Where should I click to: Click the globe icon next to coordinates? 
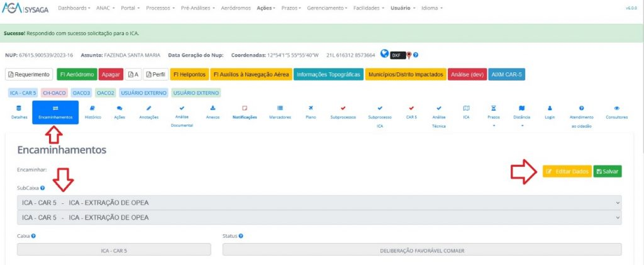[x=384, y=55]
